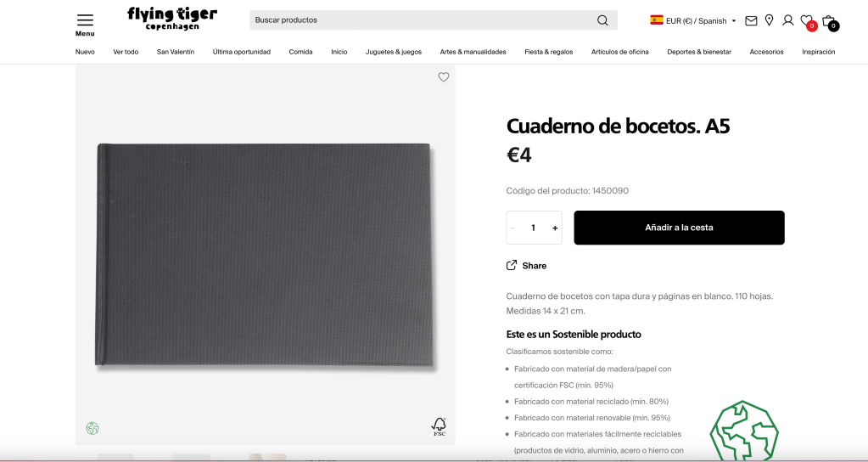Click Añadir a la cesta button
This screenshot has height=462, width=868.
[x=679, y=228]
